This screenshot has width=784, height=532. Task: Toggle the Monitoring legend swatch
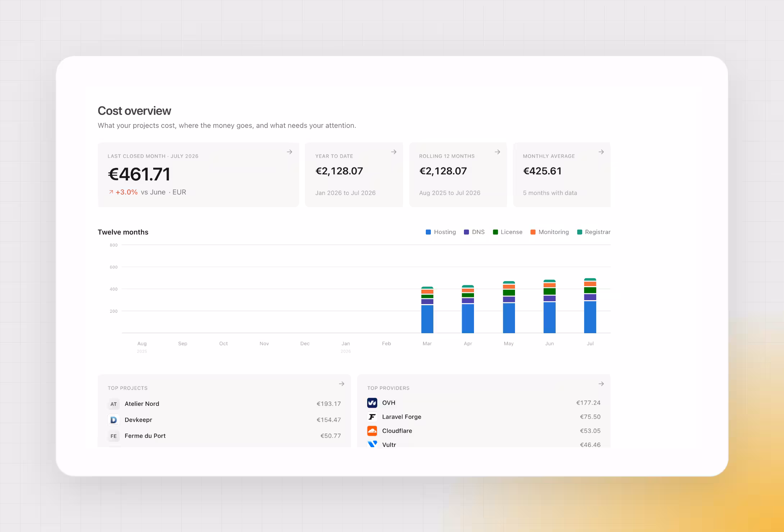[x=533, y=232]
